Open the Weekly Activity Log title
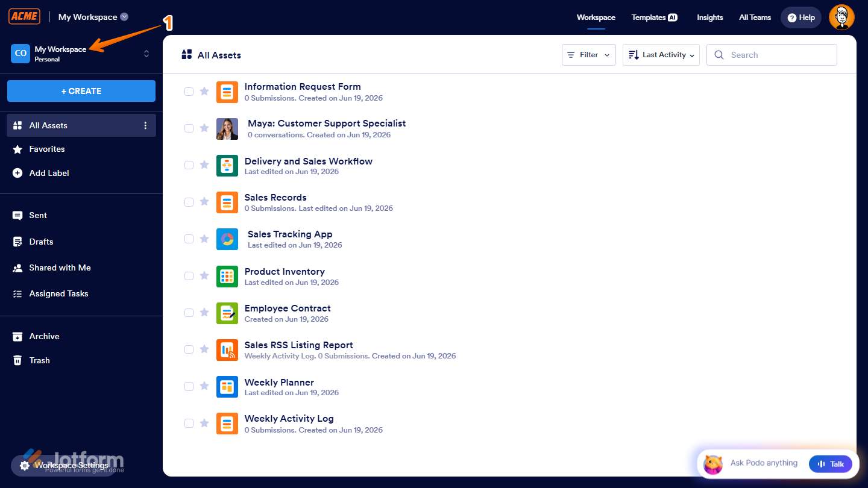 [x=289, y=419]
